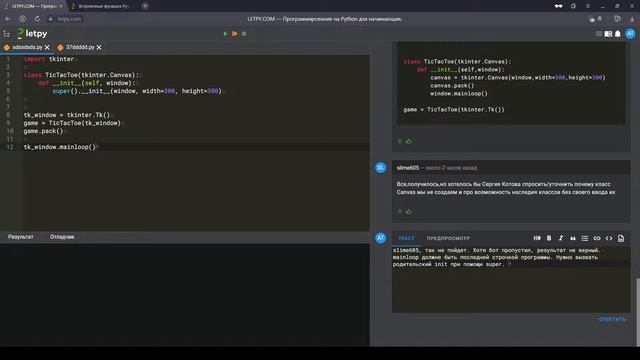Click the tk_window.mainloop() line in editor
640x360 pixels.
60,147
